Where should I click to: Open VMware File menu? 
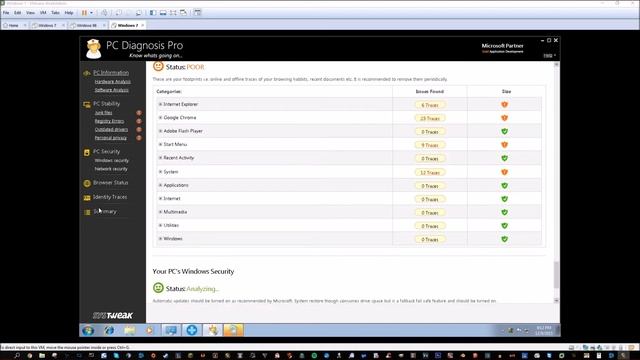(x=6, y=13)
